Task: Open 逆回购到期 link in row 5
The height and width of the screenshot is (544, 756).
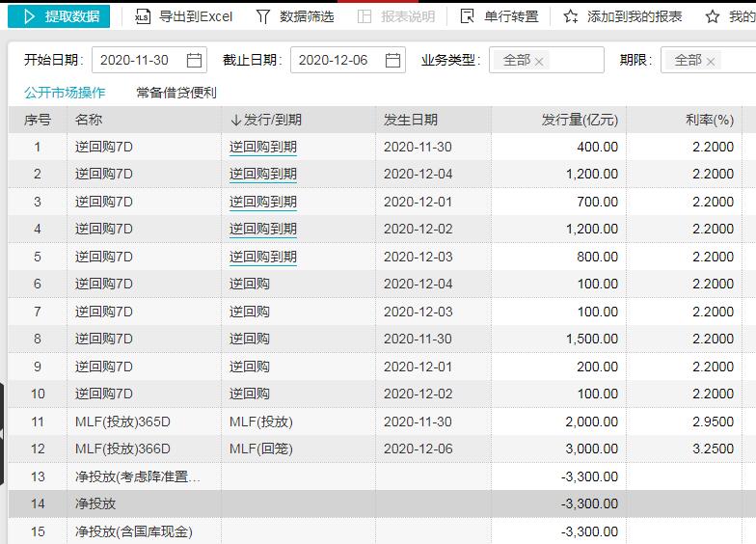Action: point(262,257)
